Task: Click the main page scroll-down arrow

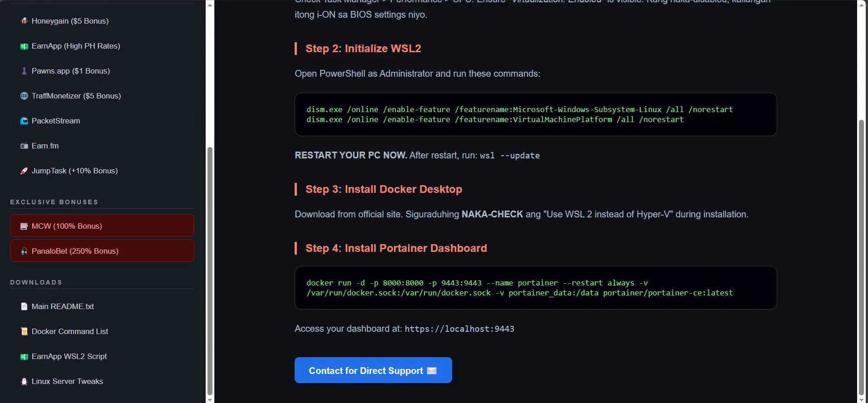Action: coord(861,399)
